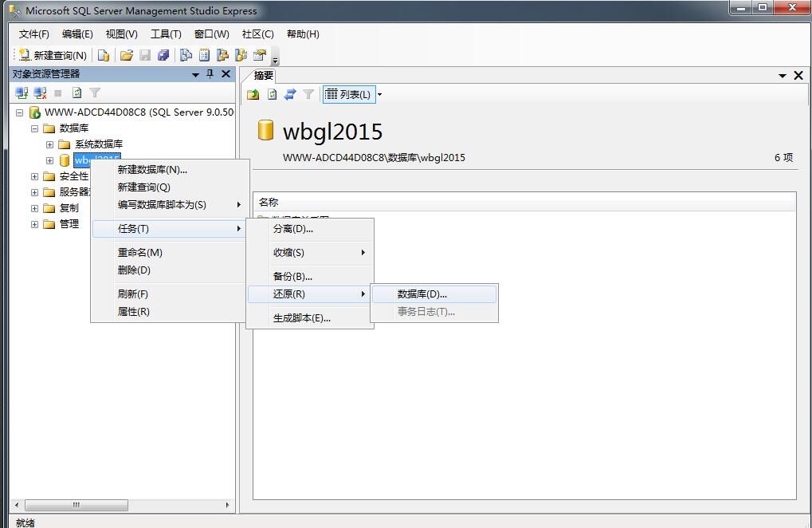Select the 管理 tree item
This screenshot has height=528, width=812.
[x=69, y=224]
